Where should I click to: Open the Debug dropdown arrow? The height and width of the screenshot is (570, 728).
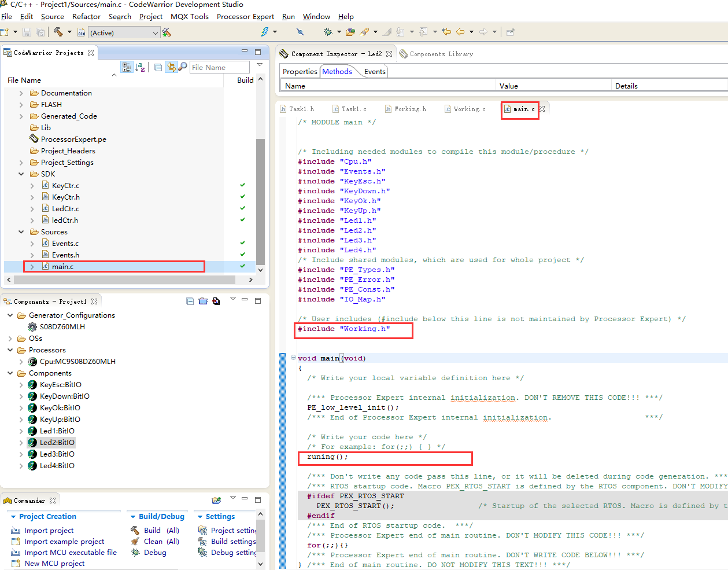[x=339, y=32]
